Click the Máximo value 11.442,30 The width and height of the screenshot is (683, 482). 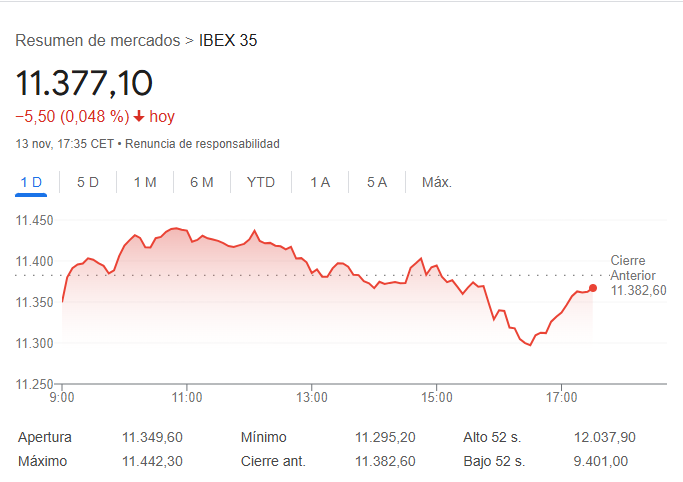[152, 461]
